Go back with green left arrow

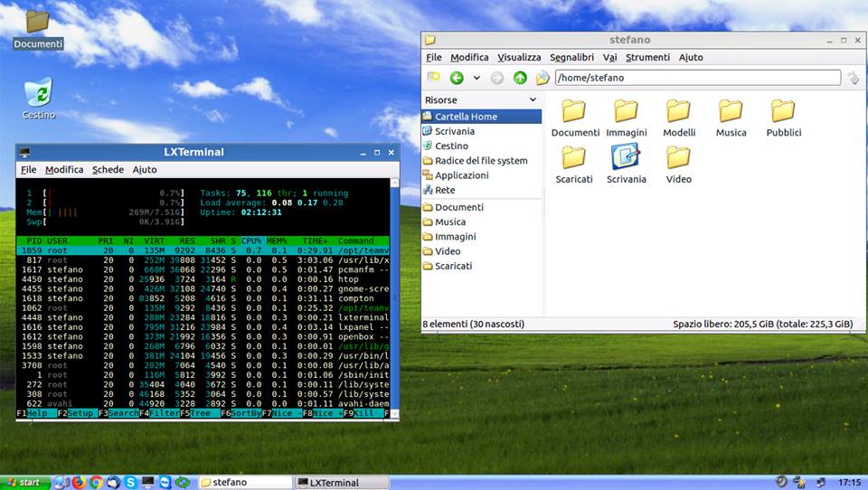pos(457,78)
